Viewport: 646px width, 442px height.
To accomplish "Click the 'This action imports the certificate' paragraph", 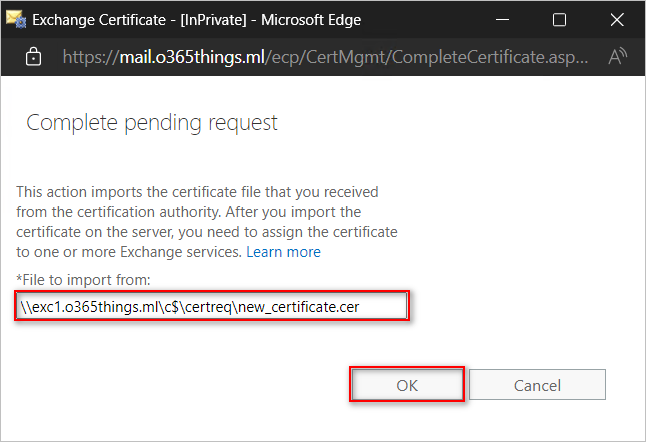I will click(x=207, y=222).
